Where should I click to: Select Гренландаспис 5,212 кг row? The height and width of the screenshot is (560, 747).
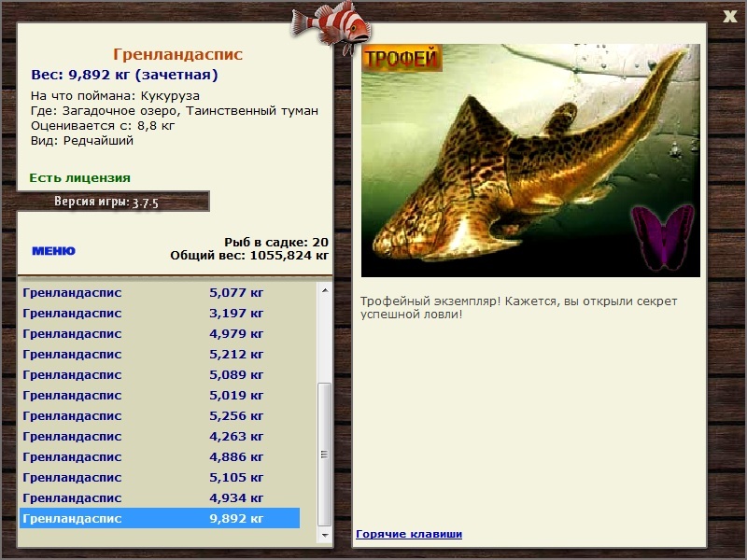160,355
